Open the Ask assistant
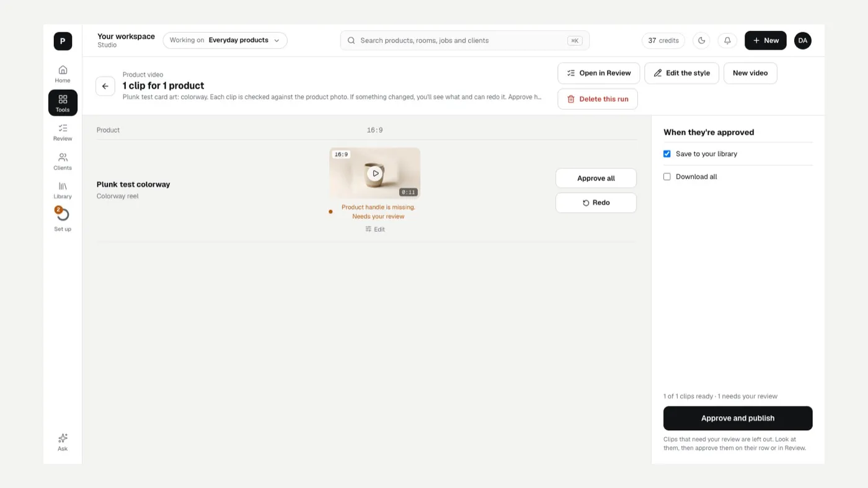 [x=63, y=442]
